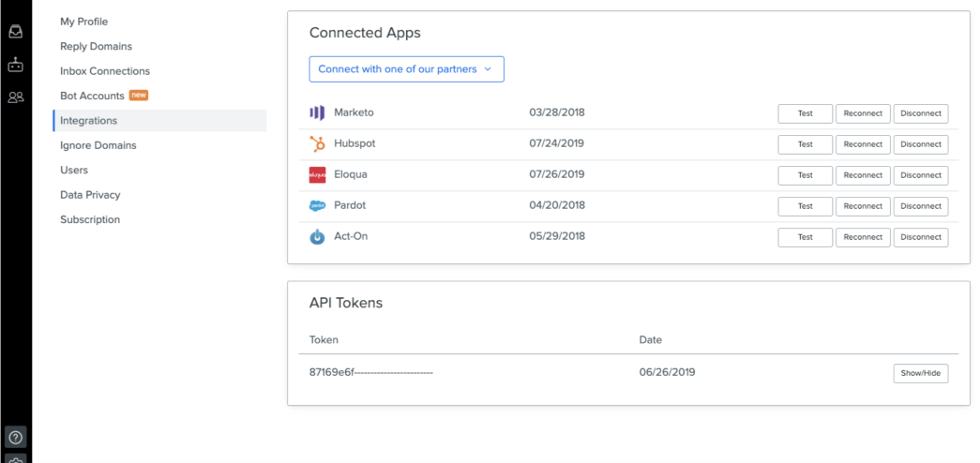
Task: Test the Marketo connection
Action: tap(805, 113)
